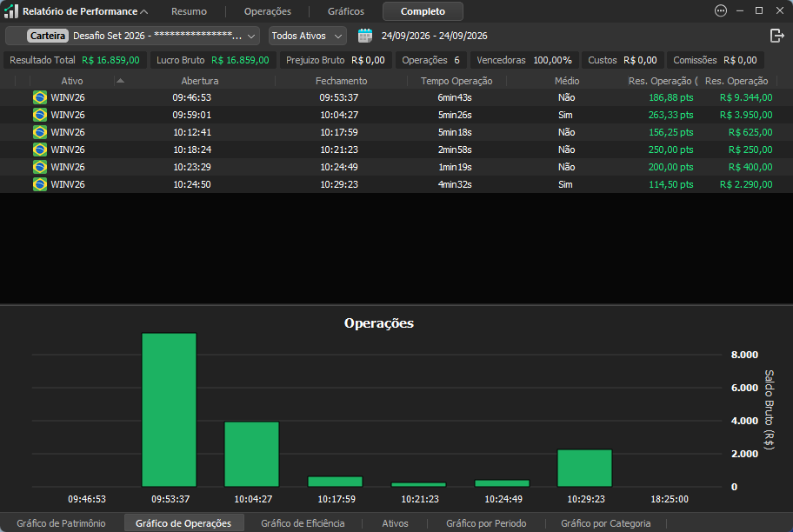Click the export report icon
The image size is (793, 532).
776,36
